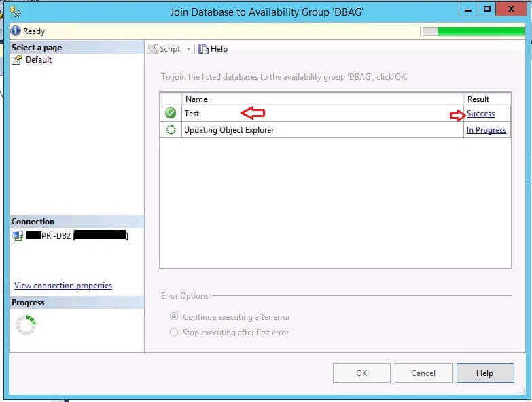The height and width of the screenshot is (402, 532).
Task: Click the green success checkmark beside Test
Action: click(171, 113)
